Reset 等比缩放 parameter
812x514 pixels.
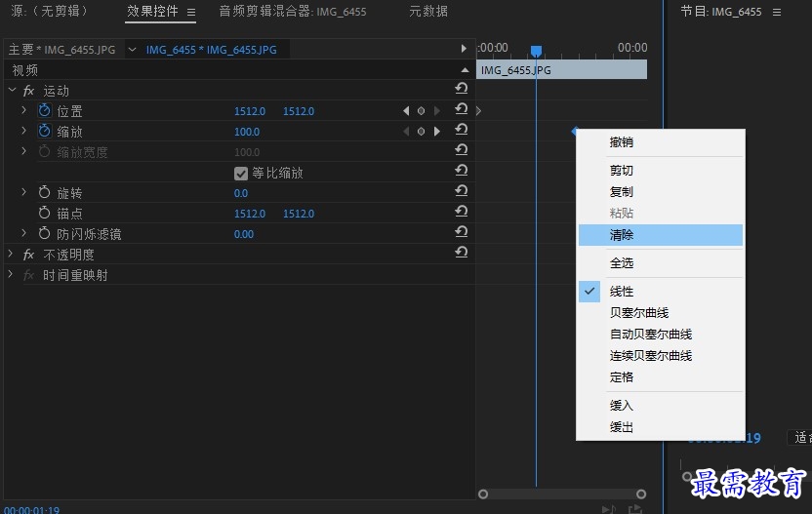(462, 171)
